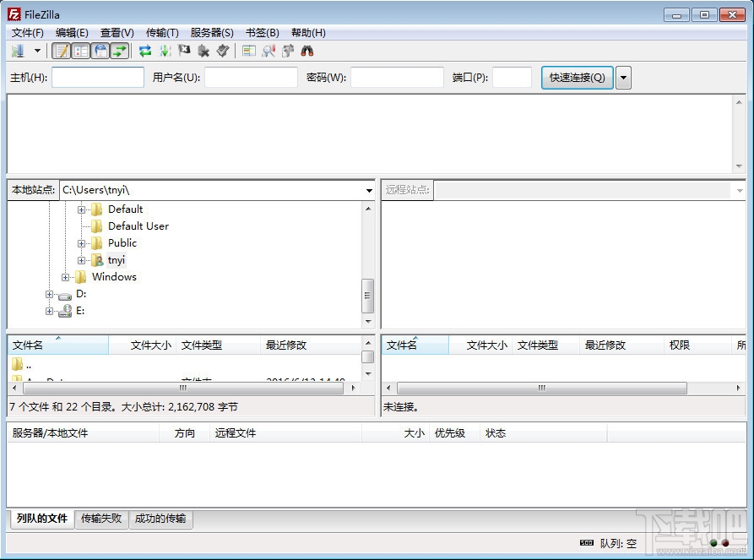The width and height of the screenshot is (754, 560).
Task: Disconnect from the current server
Action: [x=203, y=51]
